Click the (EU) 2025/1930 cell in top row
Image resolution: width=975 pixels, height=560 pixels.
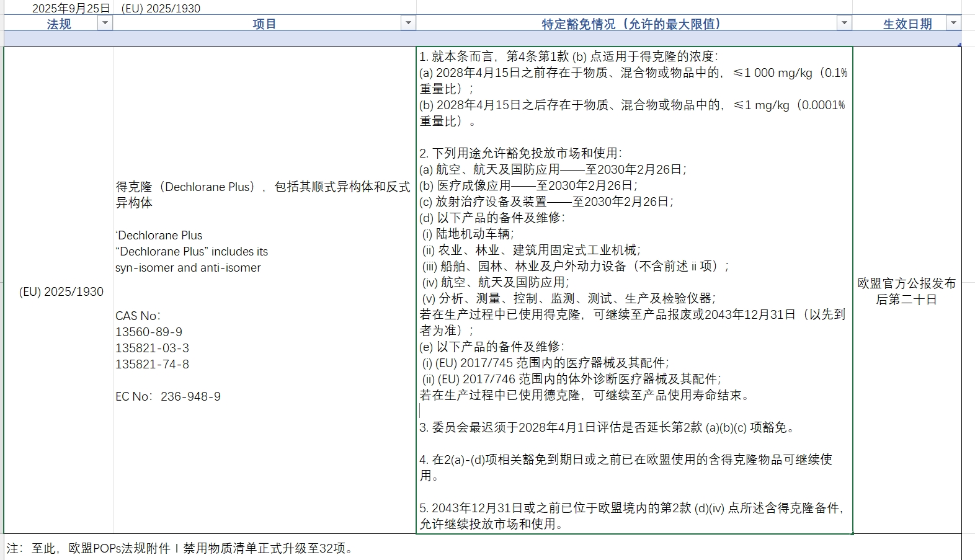(x=161, y=8)
